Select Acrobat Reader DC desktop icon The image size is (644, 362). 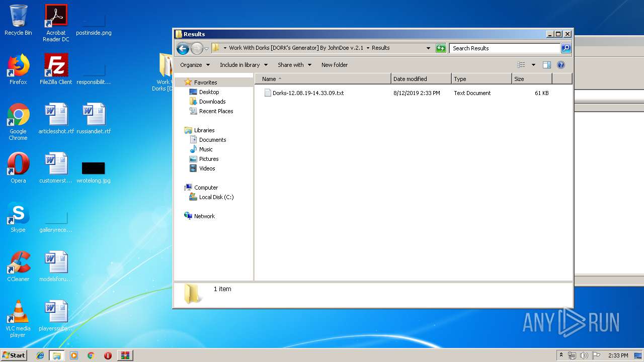(x=56, y=23)
